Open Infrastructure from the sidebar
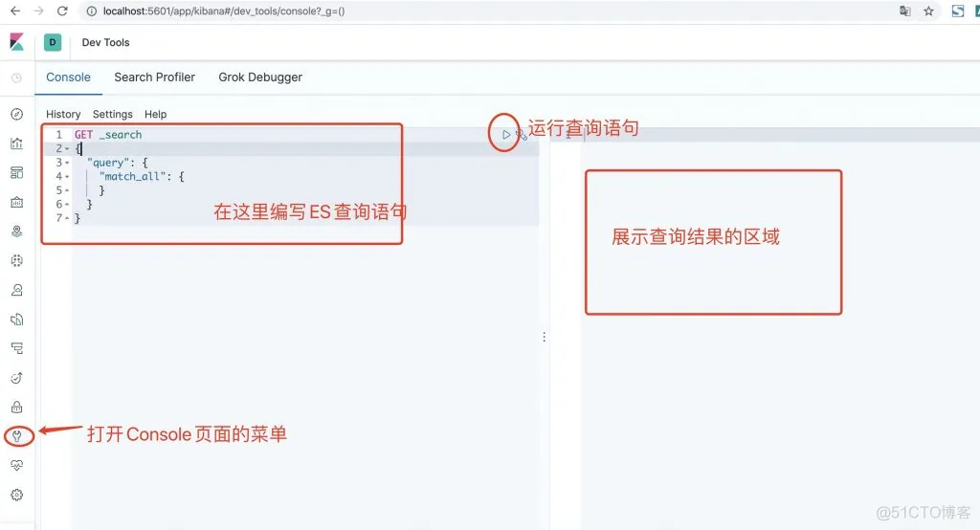This screenshot has width=980, height=530. (17, 290)
